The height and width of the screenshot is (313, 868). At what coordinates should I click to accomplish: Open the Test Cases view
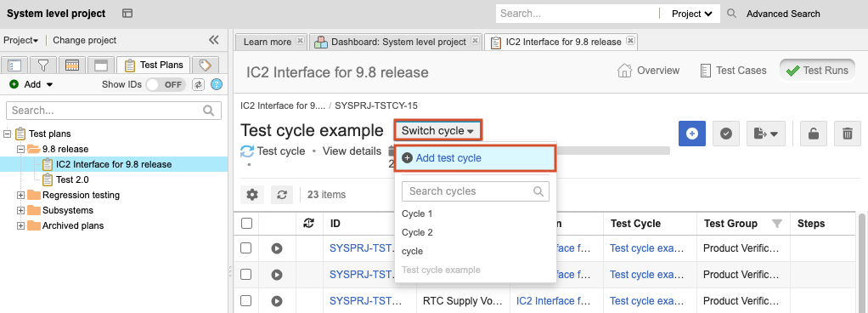734,71
